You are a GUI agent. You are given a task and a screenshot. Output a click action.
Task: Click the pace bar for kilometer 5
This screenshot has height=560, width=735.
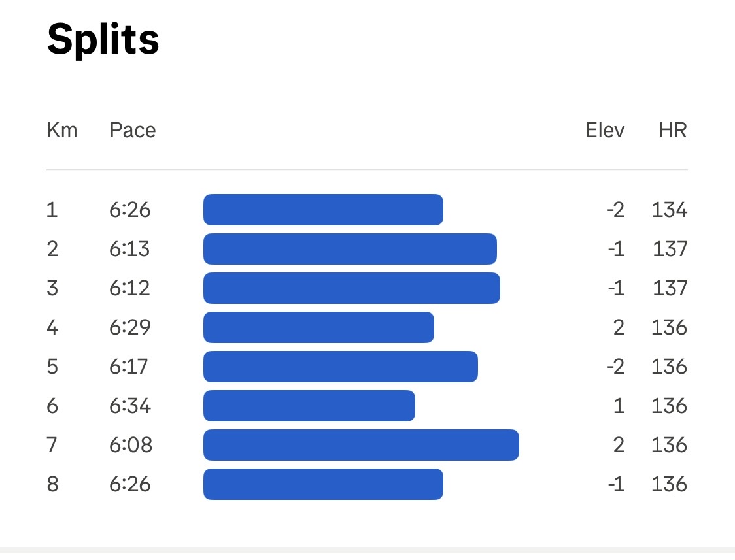tap(341, 367)
